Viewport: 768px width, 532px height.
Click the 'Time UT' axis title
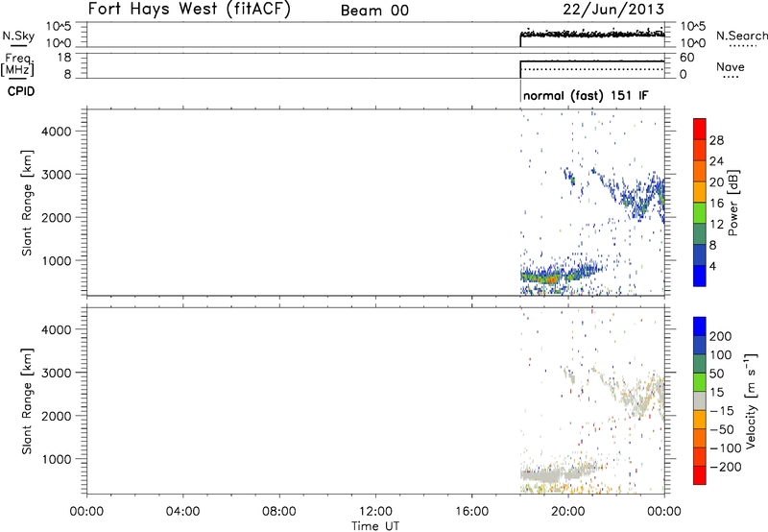[375, 526]
